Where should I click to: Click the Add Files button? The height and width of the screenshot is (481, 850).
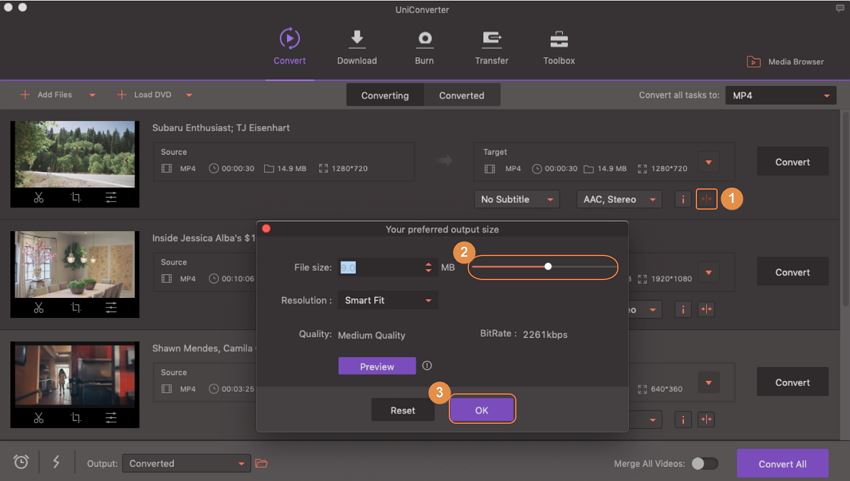click(x=46, y=94)
